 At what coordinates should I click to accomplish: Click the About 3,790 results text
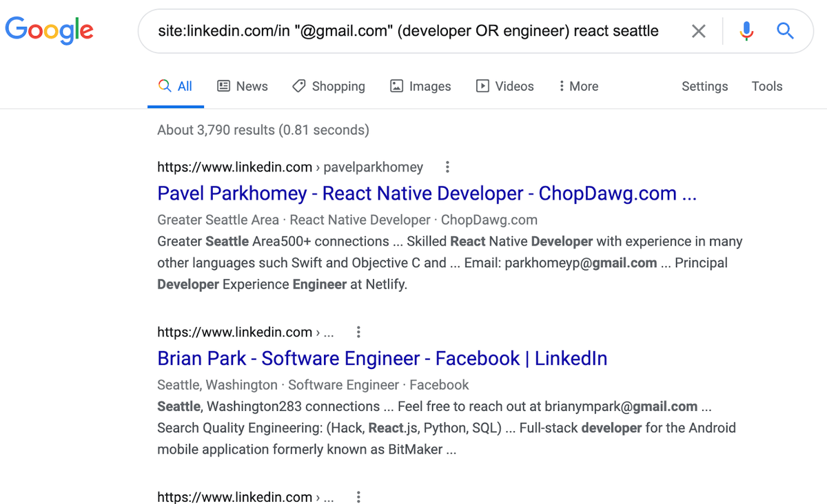263,129
